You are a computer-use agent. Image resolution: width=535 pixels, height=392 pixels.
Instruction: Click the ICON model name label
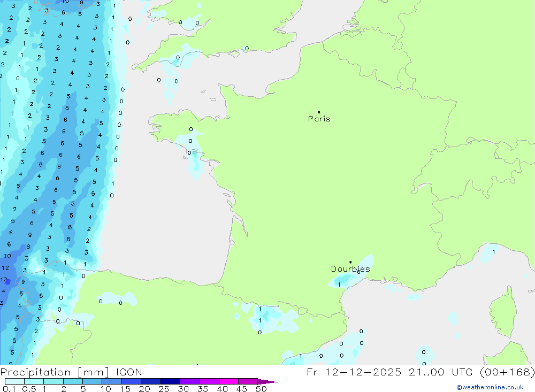pyautogui.click(x=129, y=372)
